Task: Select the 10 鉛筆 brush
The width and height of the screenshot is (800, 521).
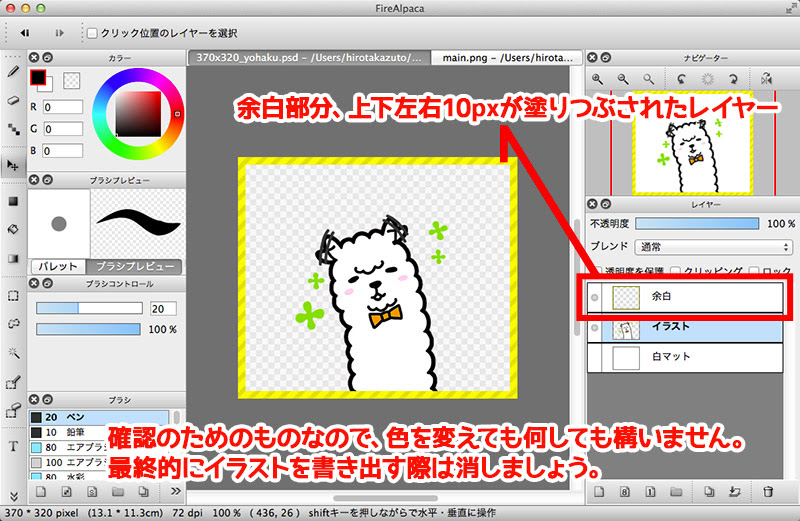Action: coord(99,432)
